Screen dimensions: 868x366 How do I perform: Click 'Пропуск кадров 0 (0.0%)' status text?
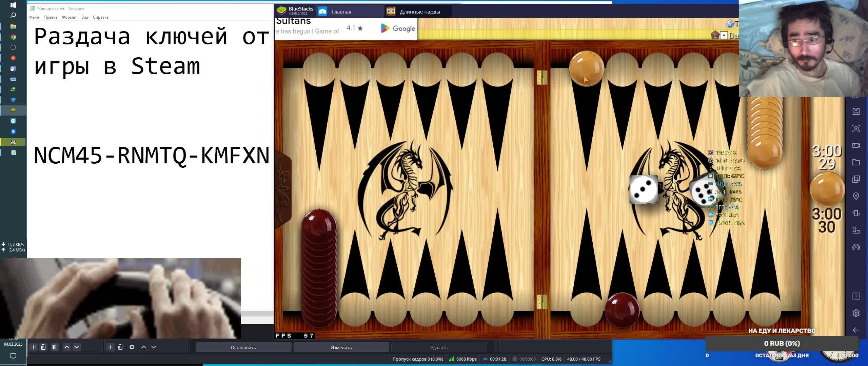[x=418, y=359]
